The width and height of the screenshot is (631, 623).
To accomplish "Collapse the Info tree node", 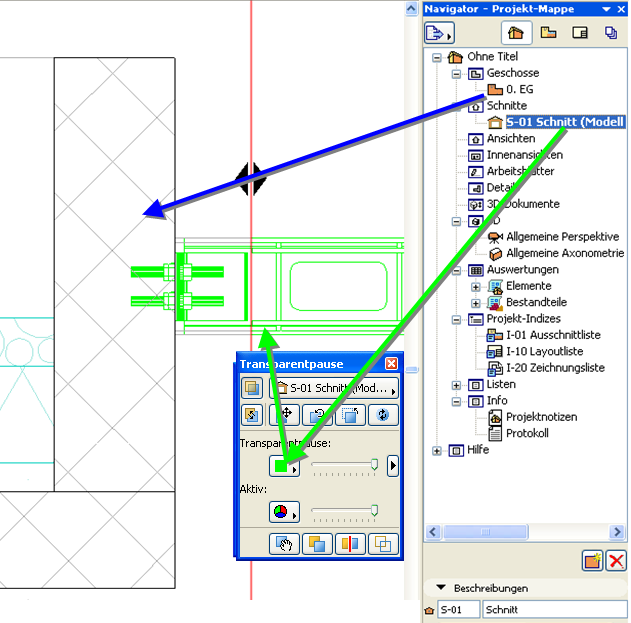I will point(456,402).
